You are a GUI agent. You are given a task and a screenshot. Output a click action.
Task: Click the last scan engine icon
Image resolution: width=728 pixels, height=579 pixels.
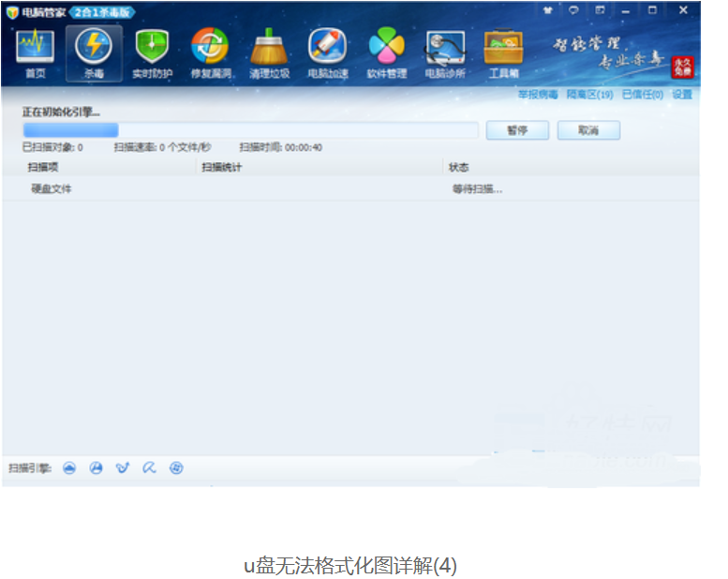click(x=176, y=468)
